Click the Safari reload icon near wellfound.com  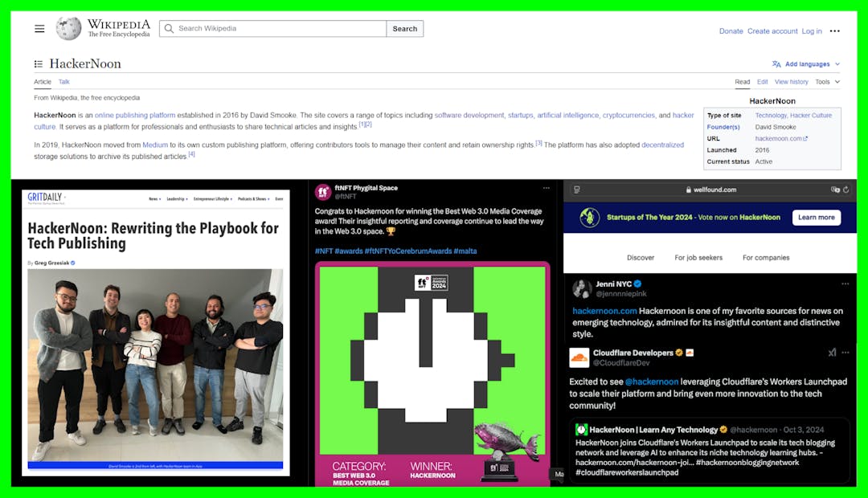coord(846,190)
